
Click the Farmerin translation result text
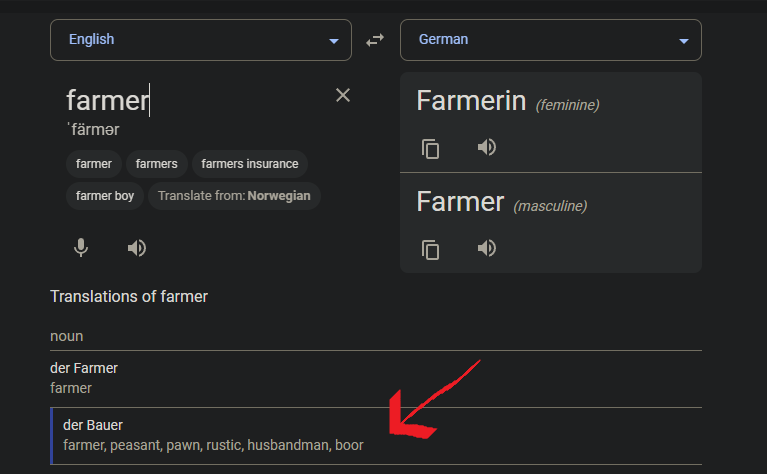[471, 101]
